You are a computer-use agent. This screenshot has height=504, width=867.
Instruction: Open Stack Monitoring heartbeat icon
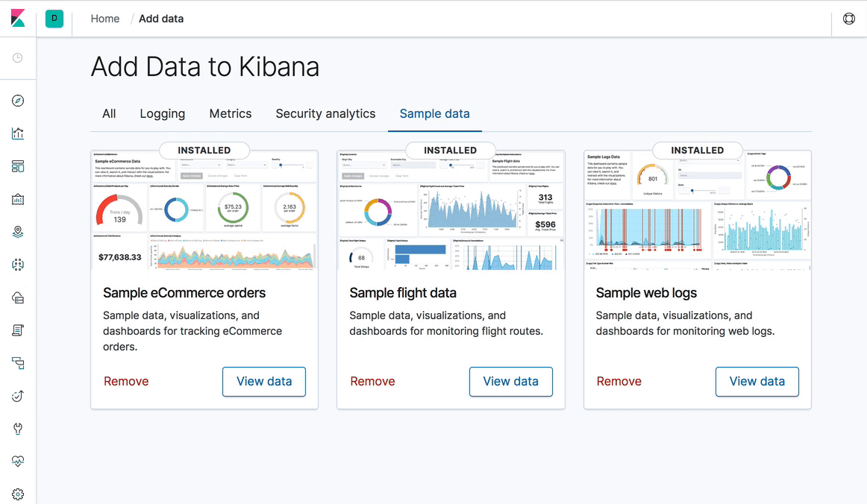(x=18, y=461)
